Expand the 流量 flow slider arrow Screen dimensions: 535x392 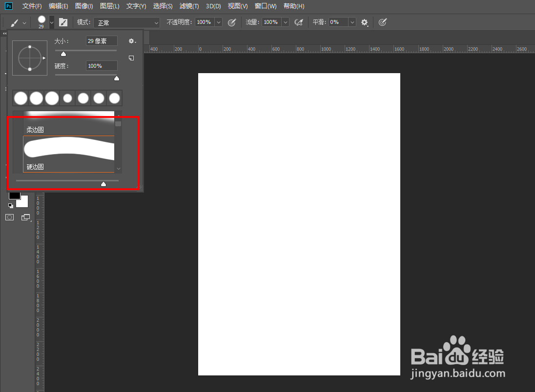286,22
